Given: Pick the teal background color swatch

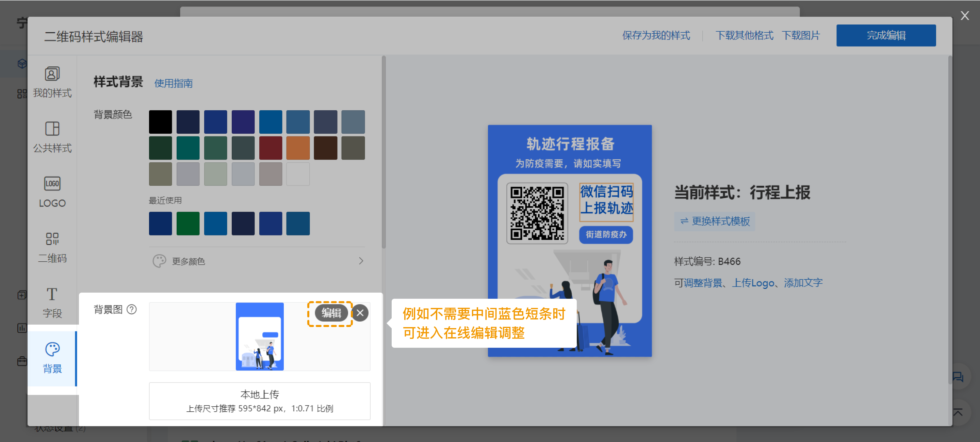Looking at the screenshot, I should click(x=188, y=148).
